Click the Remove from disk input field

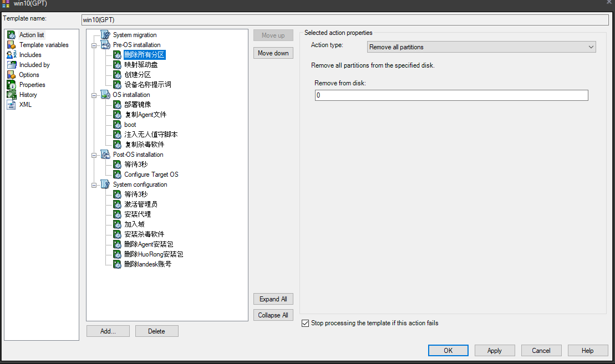click(451, 95)
